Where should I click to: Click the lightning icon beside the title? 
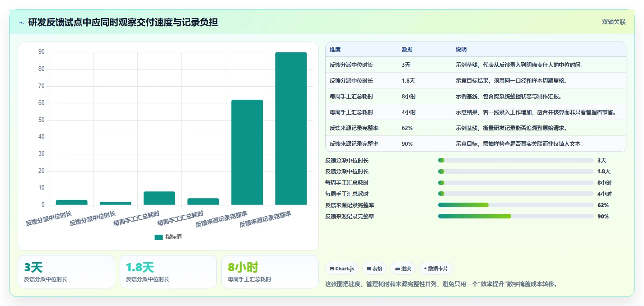click(21, 23)
